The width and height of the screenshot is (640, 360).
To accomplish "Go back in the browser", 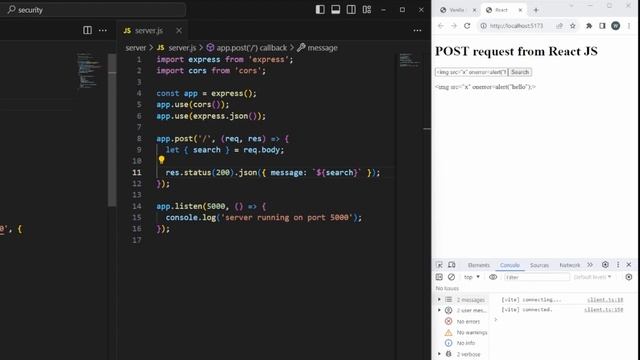I will [441, 26].
